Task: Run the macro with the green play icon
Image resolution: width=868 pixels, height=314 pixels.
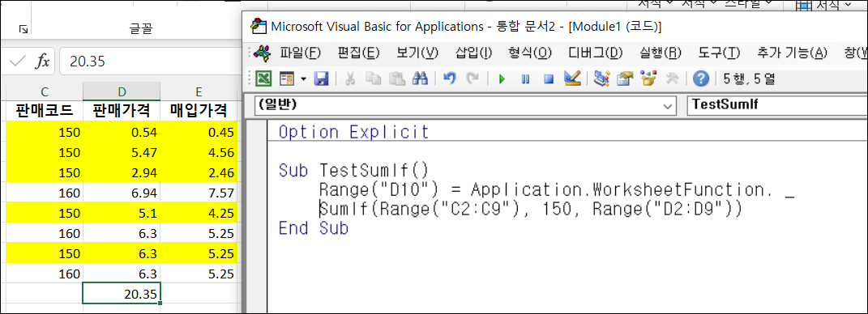Action: click(x=502, y=79)
